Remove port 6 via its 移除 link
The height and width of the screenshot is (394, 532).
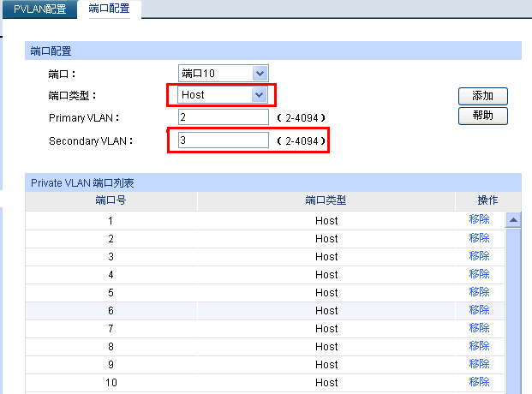(479, 310)
